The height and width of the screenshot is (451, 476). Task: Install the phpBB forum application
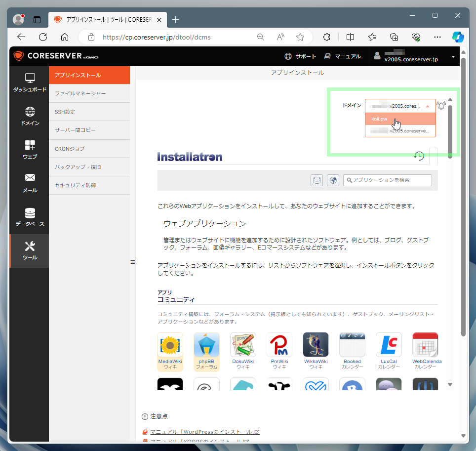coord(206,351)
